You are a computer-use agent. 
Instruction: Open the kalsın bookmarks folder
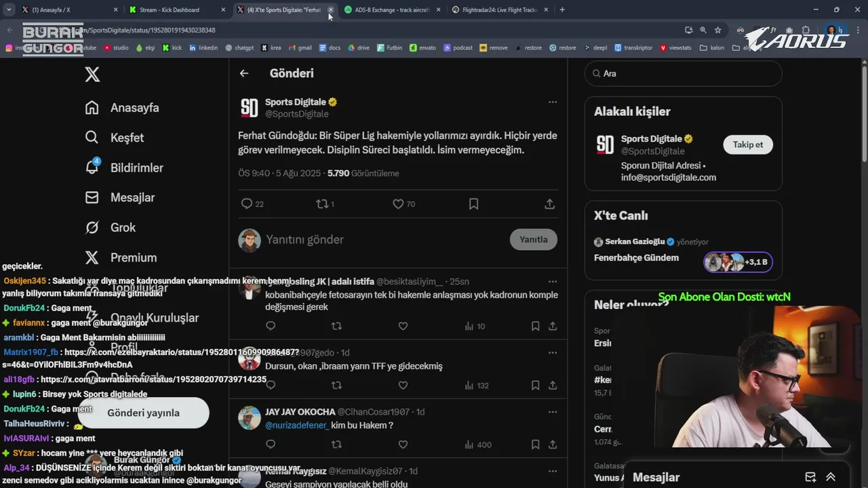click(x=711, y=47)
